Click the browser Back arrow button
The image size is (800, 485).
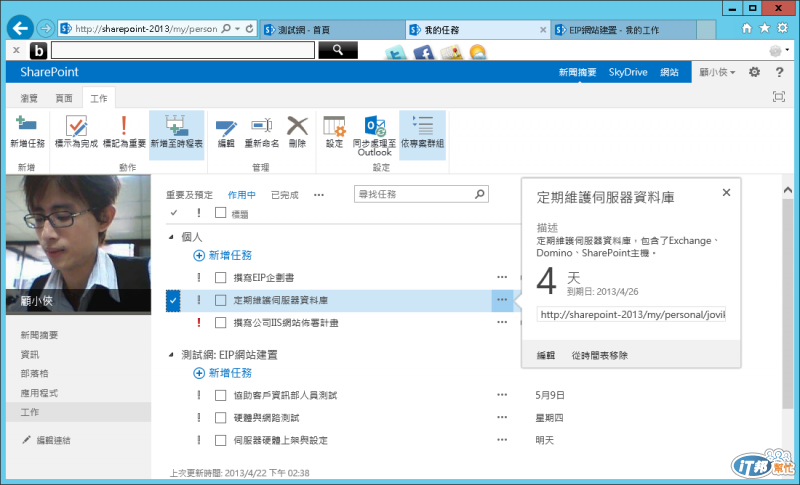click(x=20, y=28)
